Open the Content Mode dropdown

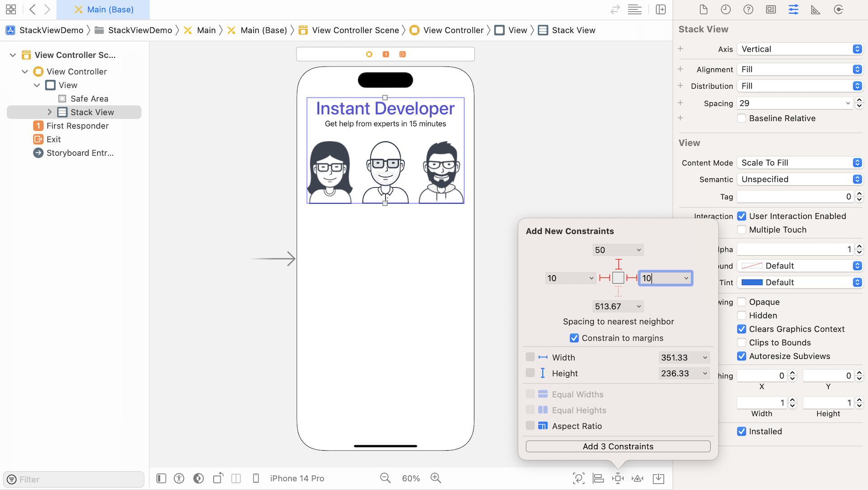[x=799, y=162]
